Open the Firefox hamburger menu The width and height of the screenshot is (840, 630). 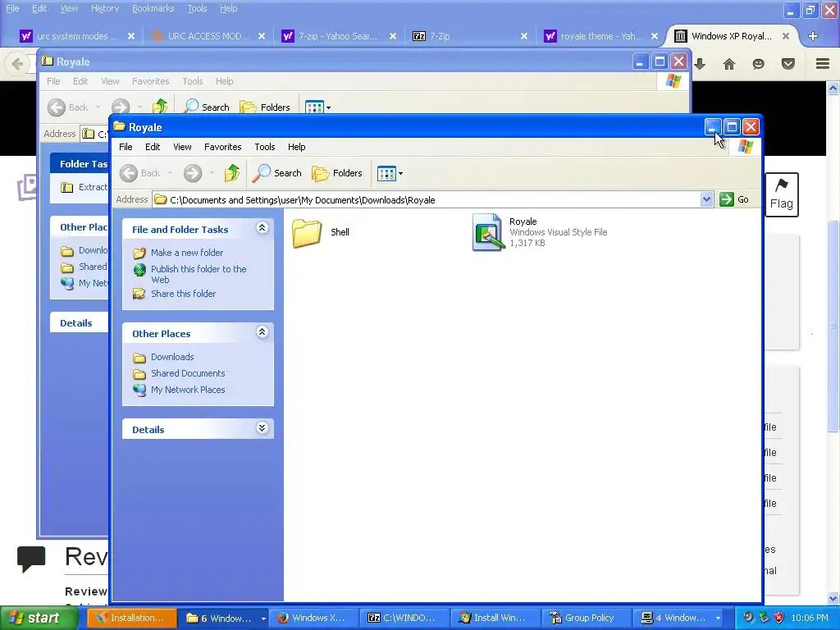pos(823,64)
